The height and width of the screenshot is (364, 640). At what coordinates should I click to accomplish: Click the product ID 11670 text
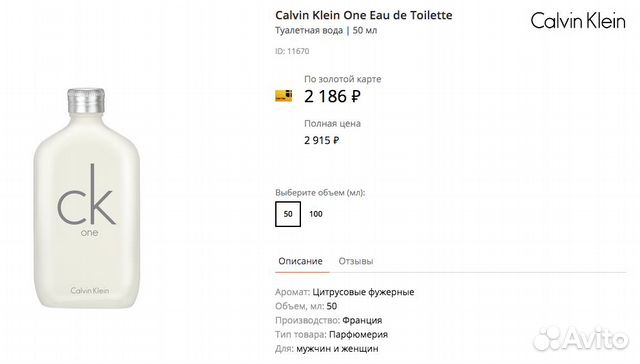(x=292, y=51)
